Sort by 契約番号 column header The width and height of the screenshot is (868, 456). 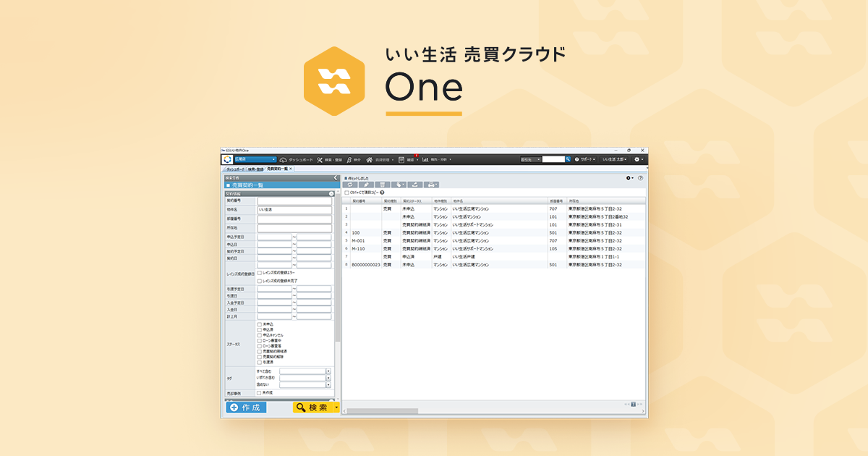coord(366,200)
